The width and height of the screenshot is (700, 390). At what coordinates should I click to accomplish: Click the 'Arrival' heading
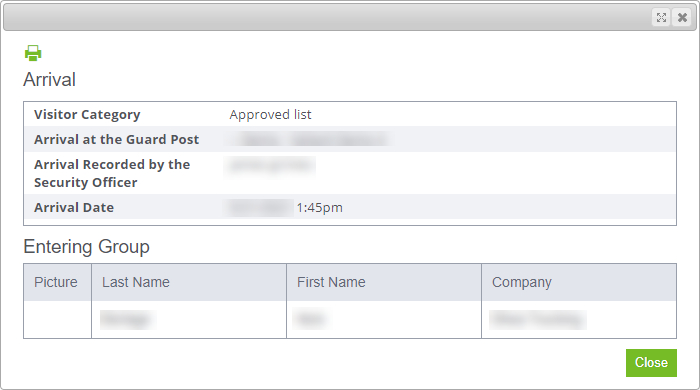(x=50, y=79)
